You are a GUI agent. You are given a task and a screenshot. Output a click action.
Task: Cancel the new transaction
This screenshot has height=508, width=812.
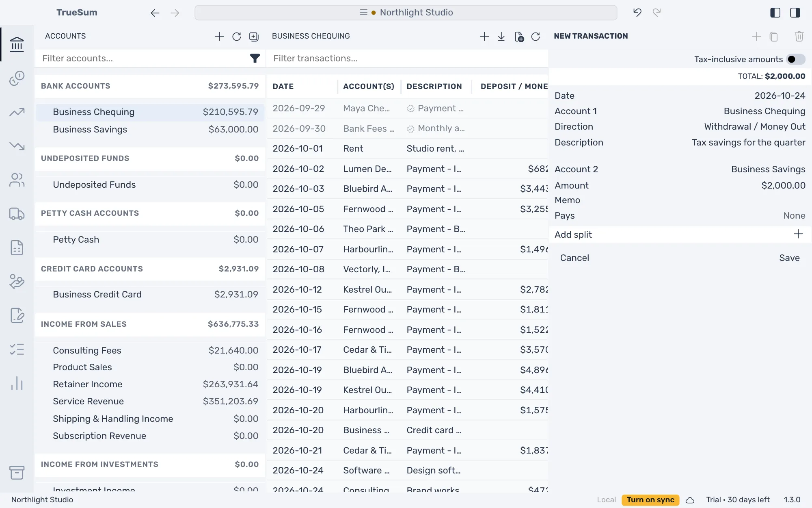pyautogui.click(x=574, y=258)
